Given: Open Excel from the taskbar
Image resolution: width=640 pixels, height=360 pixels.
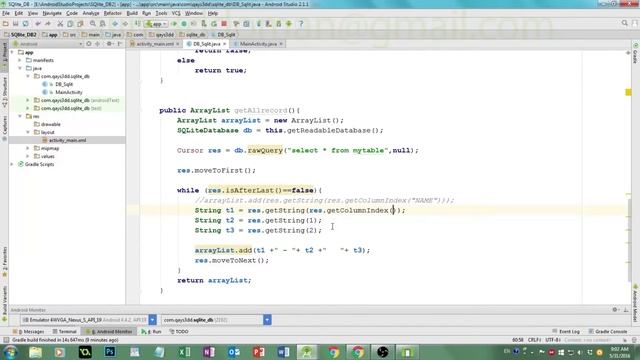Looking at the screenshot, I should tap(184, 352).
